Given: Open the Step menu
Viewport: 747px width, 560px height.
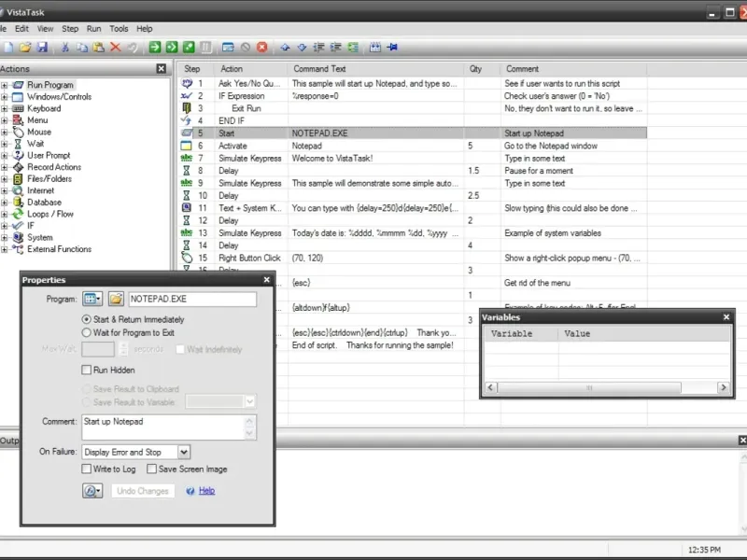Looking at the screenshot, I should pos(70,29).
